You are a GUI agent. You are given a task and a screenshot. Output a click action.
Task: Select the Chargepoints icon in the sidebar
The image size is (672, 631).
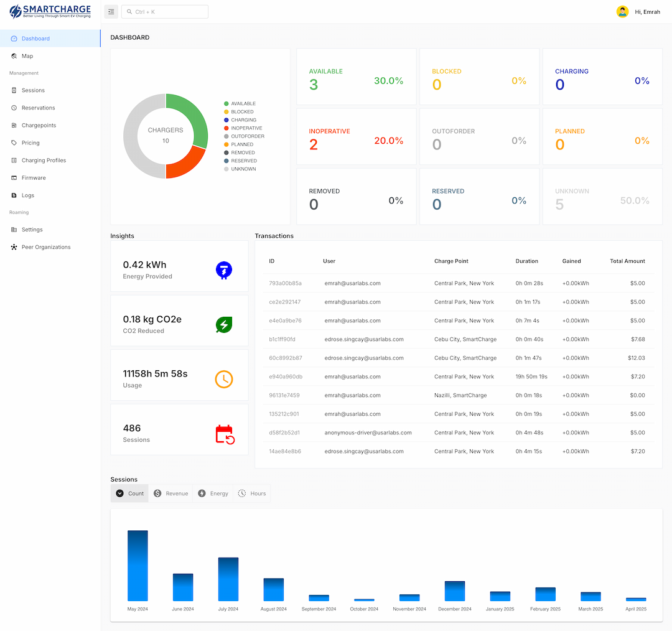(x=14, y=125)
